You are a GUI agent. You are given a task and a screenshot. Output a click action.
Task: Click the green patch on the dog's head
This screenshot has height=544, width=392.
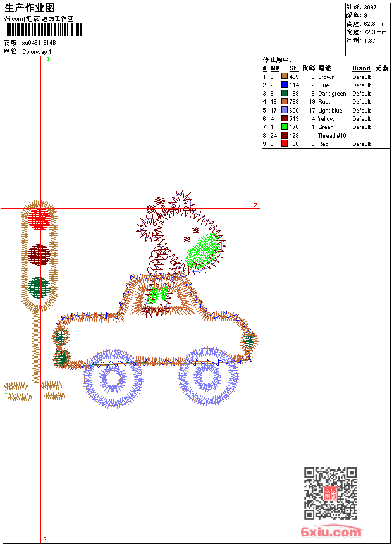(204, 251)
